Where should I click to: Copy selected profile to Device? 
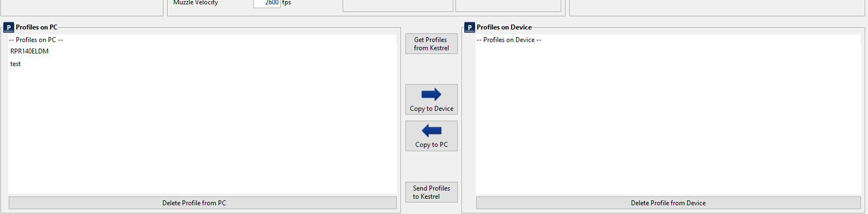(431, 99)
